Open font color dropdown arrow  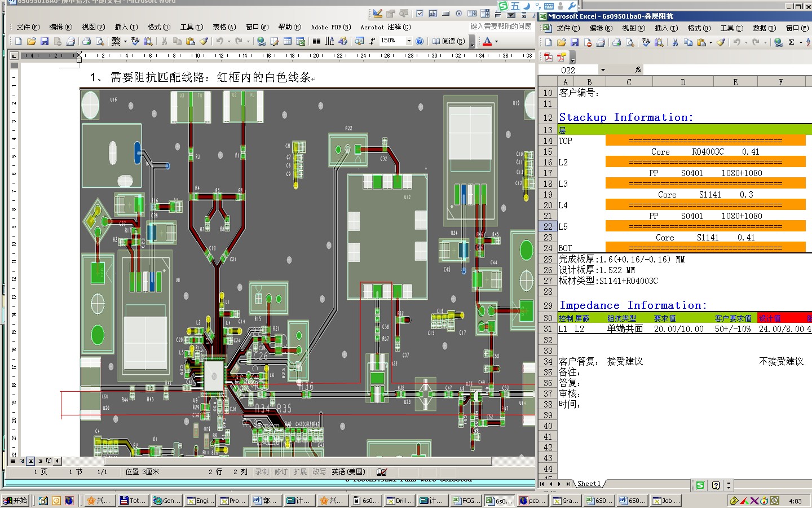[x=496, y=41]
